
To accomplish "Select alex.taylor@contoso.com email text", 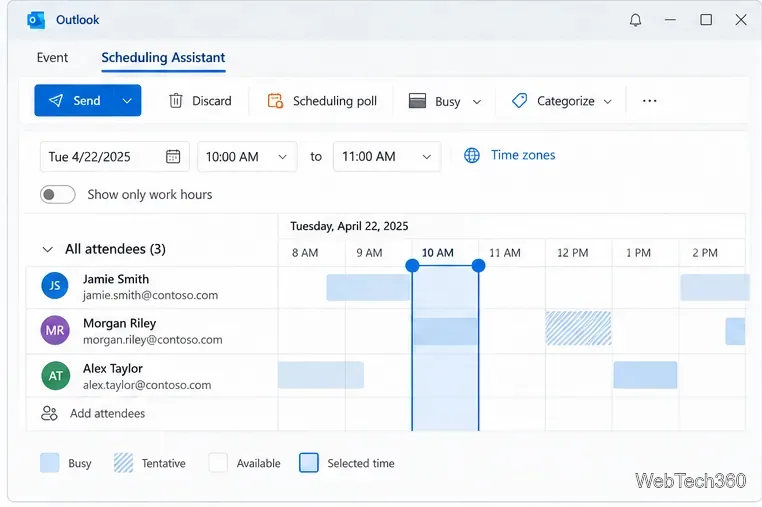I will tap(147, 385).
